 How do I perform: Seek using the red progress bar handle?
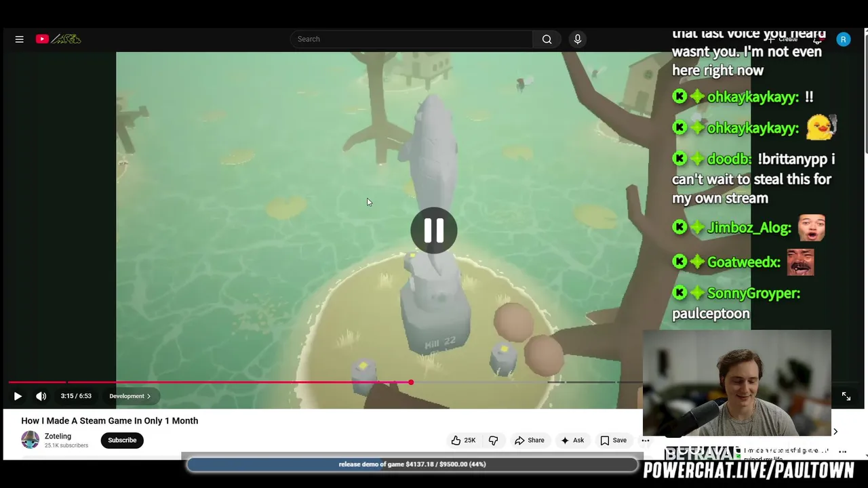(x=411, y=382)
